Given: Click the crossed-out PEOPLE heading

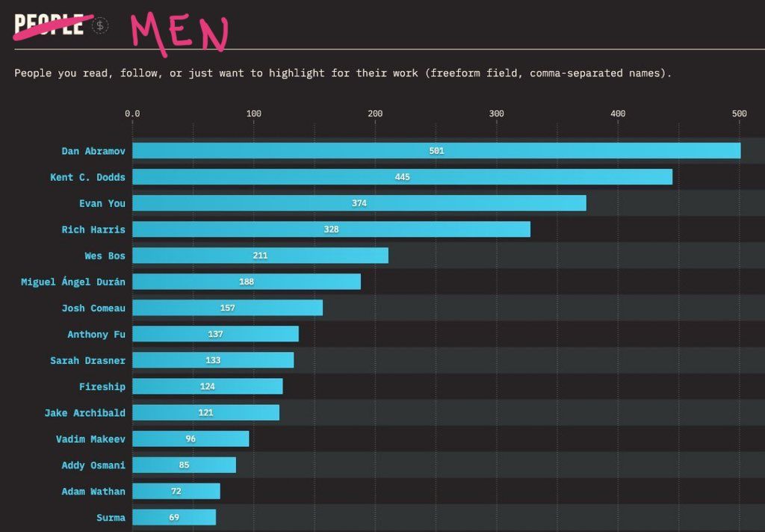Looking at the screenshot, I should point(49,25).
